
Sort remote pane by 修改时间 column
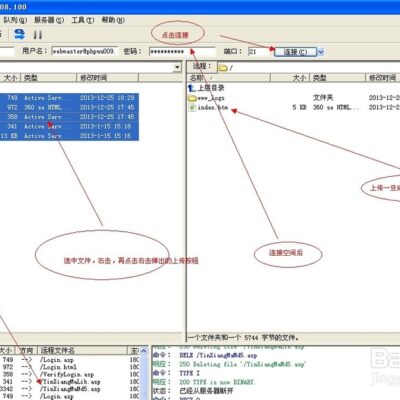(383, 78)
